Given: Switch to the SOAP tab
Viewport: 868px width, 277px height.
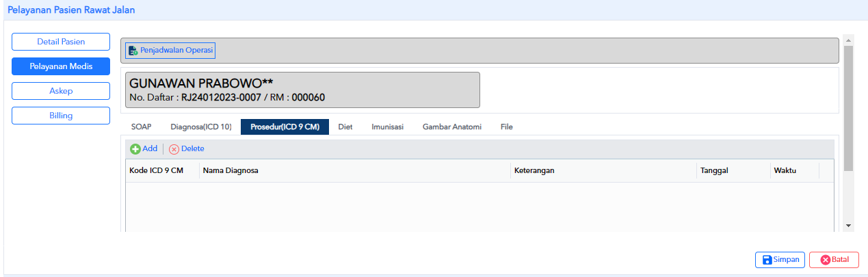Looking at the screenshot, I should [141, 127].
